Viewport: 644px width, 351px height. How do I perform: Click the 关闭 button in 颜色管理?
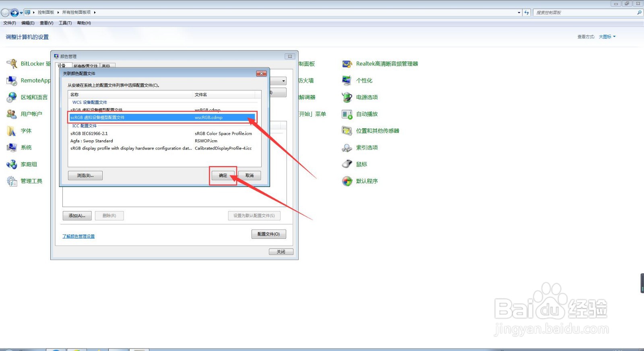281,252
